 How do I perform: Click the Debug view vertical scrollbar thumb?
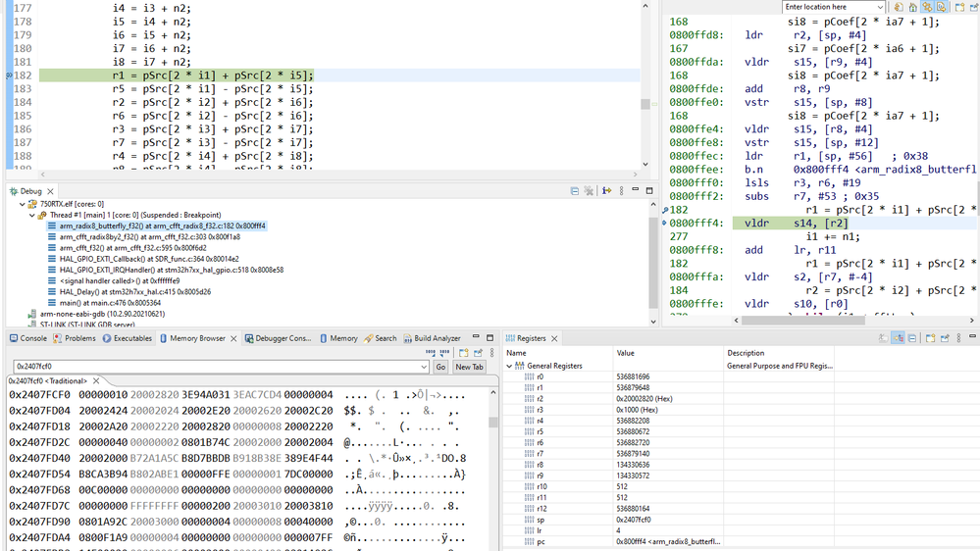coord(653,263)
